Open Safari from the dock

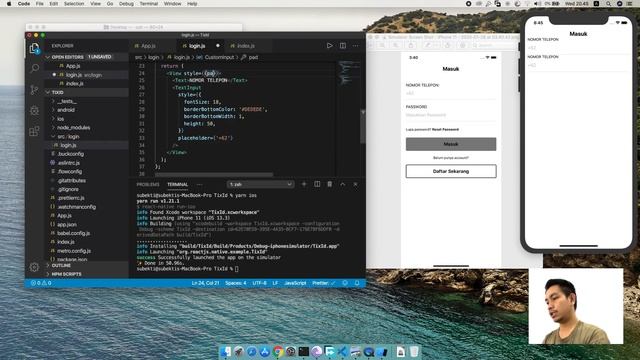click(x=252, y=351)
